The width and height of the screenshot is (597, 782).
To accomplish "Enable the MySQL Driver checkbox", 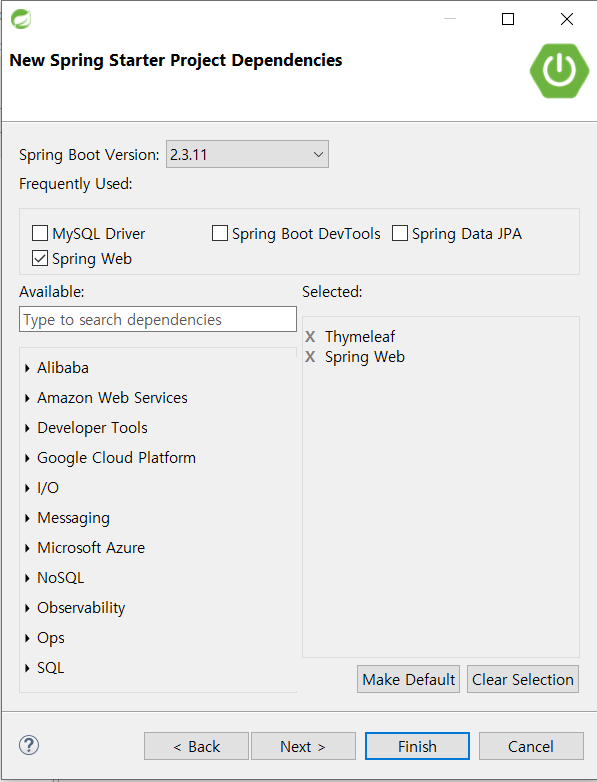I will point(40,233).
